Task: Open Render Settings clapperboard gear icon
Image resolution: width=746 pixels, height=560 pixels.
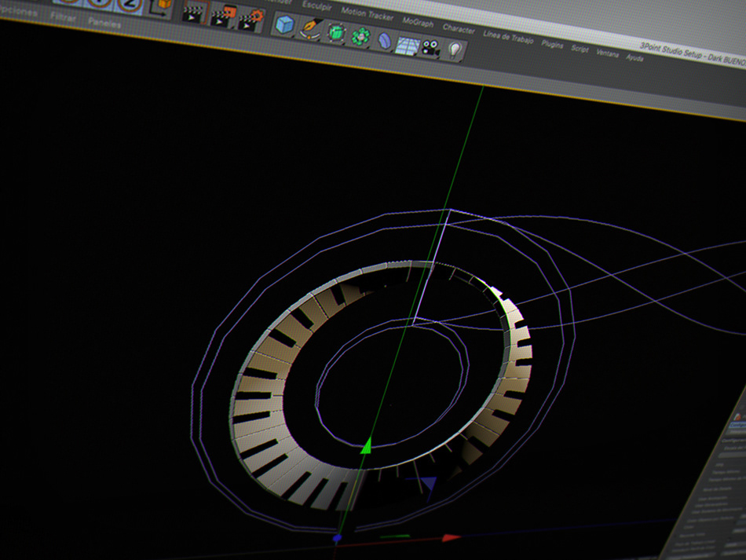Action: [250, 20]
